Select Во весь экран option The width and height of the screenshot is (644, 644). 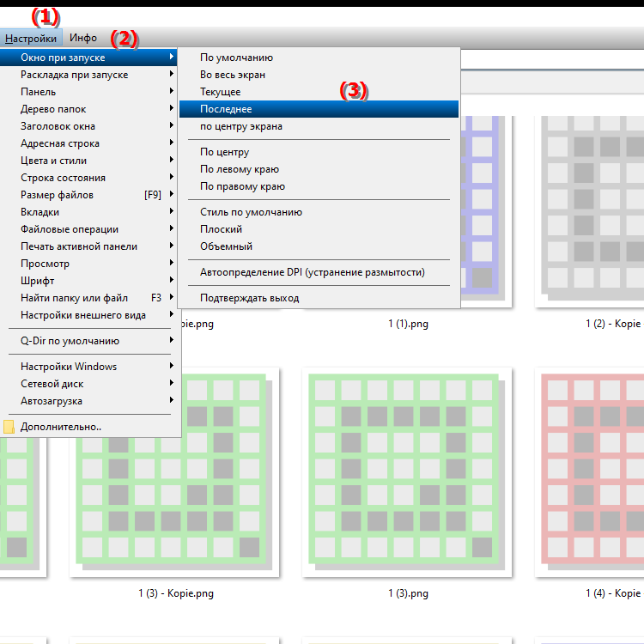click(x=319, y=75)
